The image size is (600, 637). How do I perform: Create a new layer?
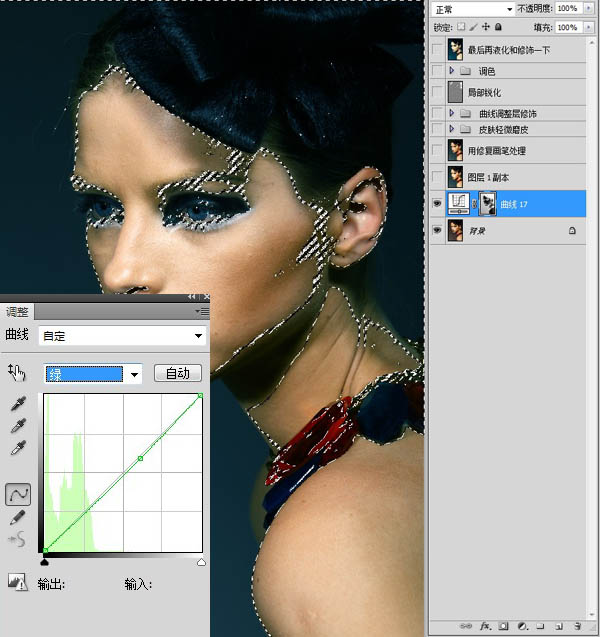(559, 626)
